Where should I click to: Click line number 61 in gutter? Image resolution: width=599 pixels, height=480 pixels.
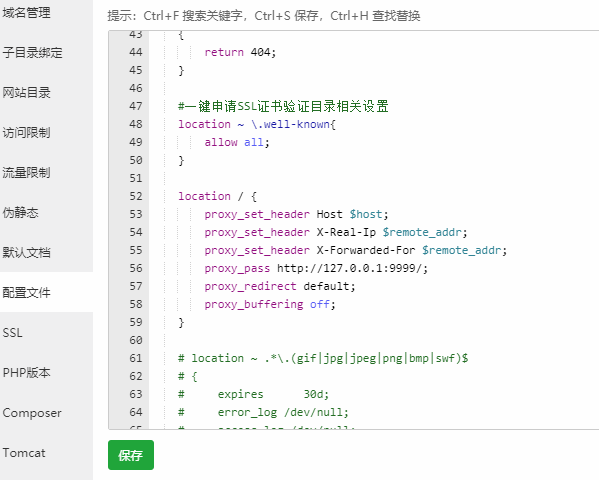pos(136,358)
